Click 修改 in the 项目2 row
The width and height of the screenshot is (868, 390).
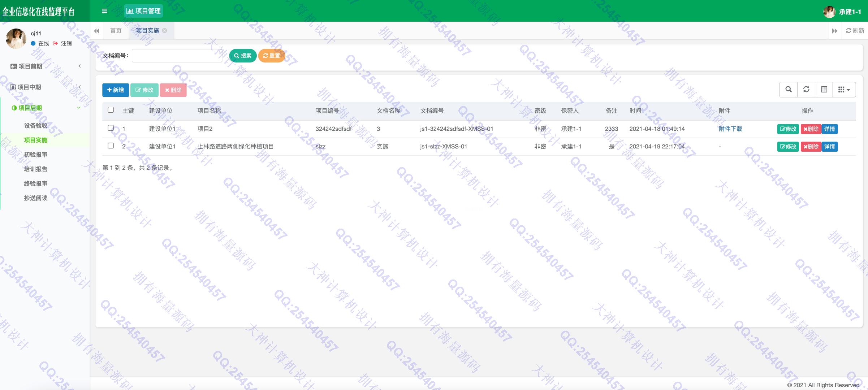[788, 129]
